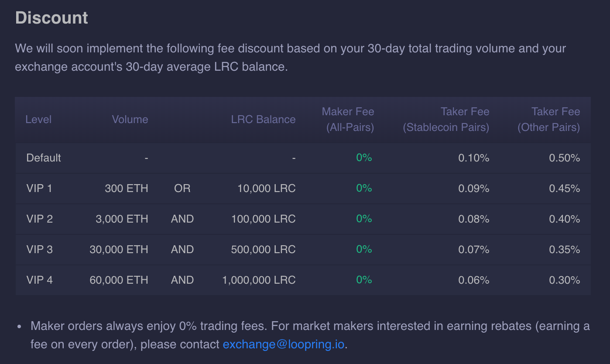This screenshot has height=364, width=610.
Task: Select the Maker Fee (All-Pairs) header
Action: coord(348,120)
